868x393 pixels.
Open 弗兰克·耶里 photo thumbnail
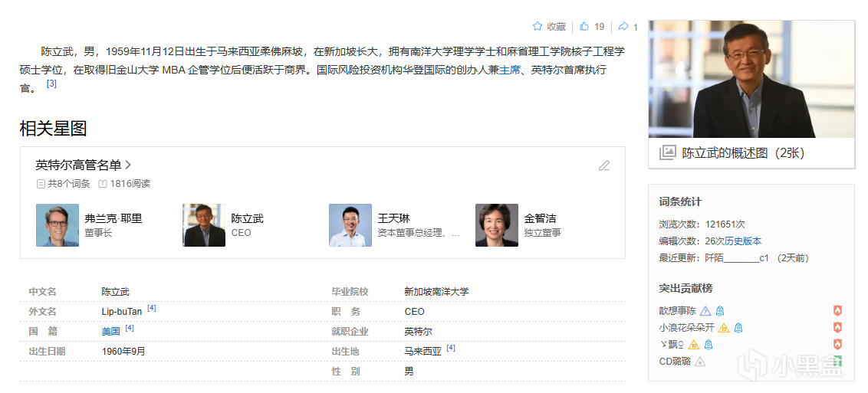coord(58,225)
